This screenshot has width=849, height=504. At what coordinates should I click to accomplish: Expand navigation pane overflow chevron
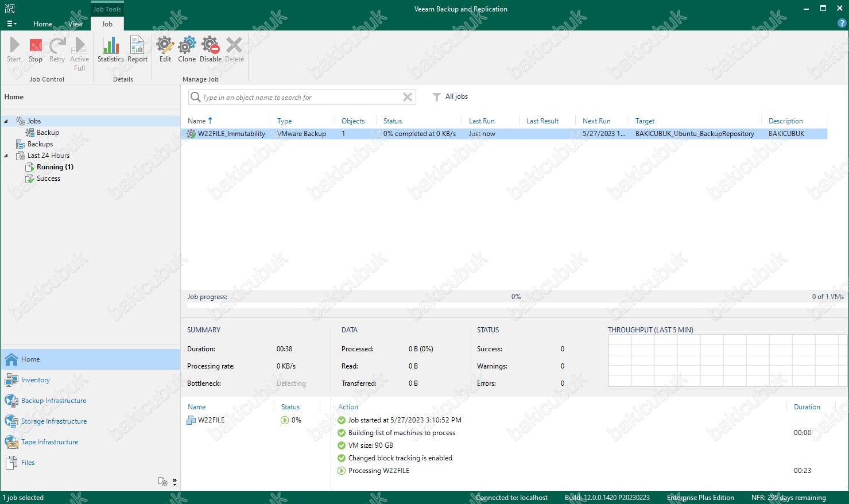coord(175,481)
